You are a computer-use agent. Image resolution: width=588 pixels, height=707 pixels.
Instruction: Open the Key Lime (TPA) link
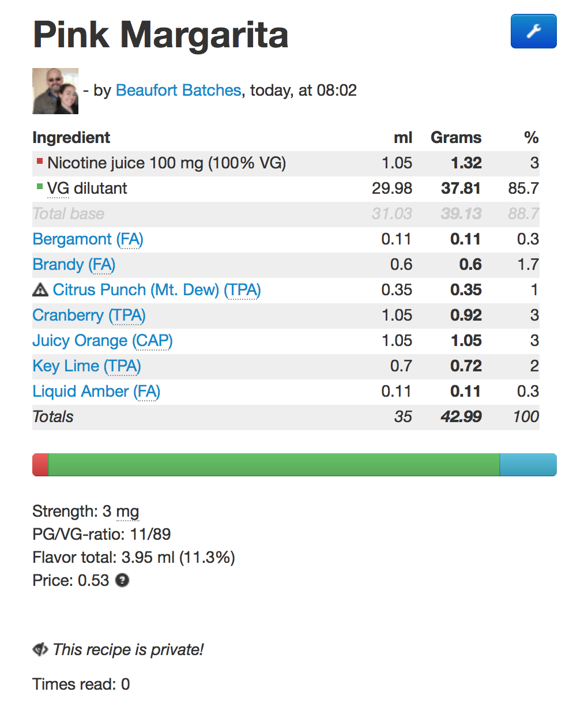coord(86,366)
